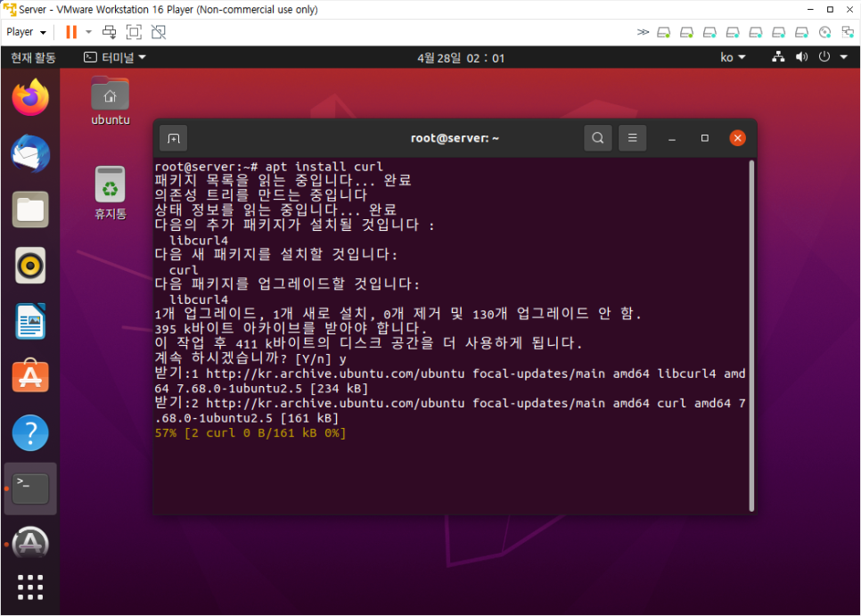Launch Firefox from the dock

pyautogui.click(x=30, y=97)
